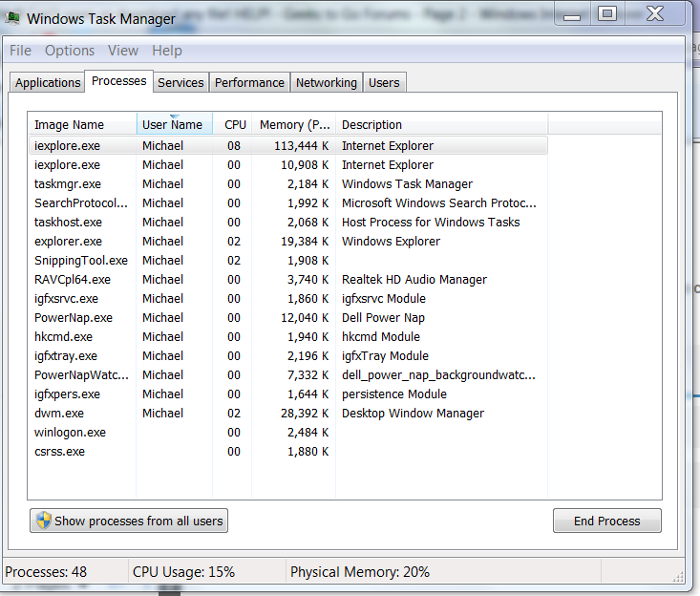Click the Realtek HD Audio Manager description
Screen dimensions: 700x596
[414, 280]
